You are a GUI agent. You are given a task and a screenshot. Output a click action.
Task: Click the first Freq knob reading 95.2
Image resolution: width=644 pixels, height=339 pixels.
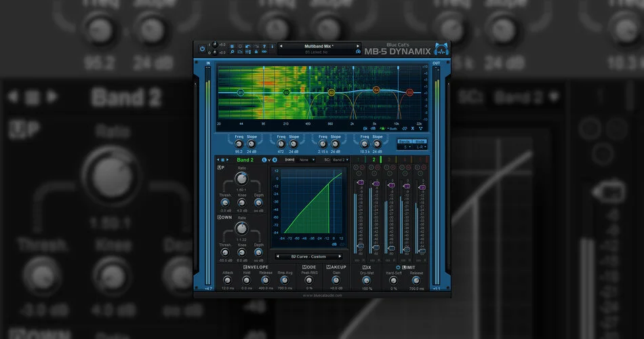coord(239,144)
